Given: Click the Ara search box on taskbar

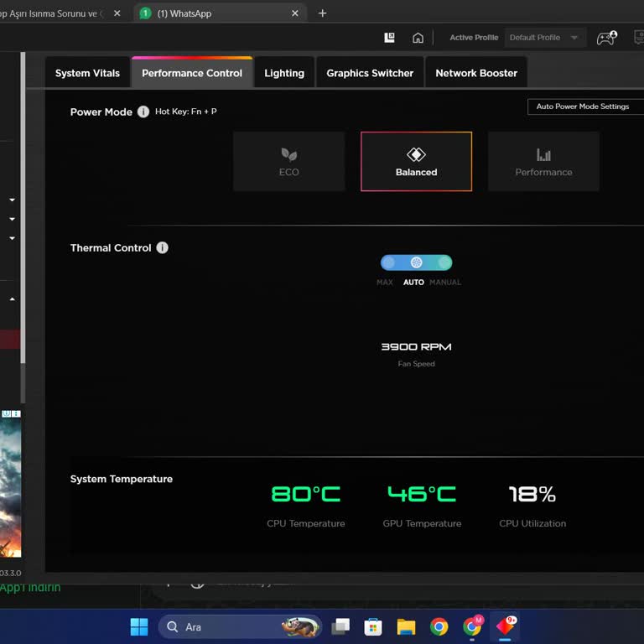Looking at the screenshot, I should point(222,626).
